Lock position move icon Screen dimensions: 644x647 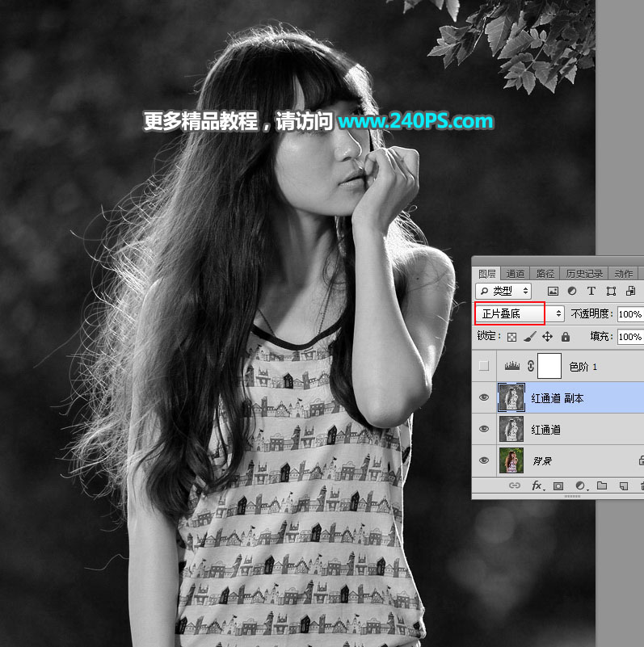point(547,337)
